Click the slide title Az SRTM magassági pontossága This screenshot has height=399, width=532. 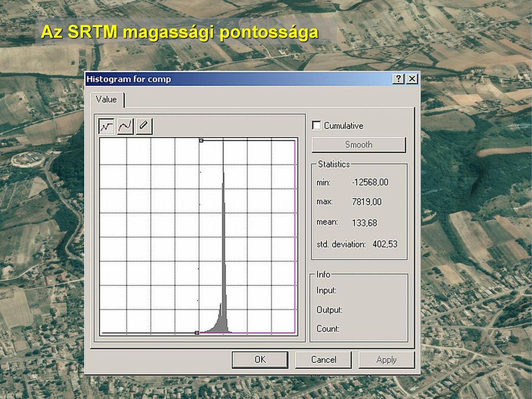coord(180,32)
